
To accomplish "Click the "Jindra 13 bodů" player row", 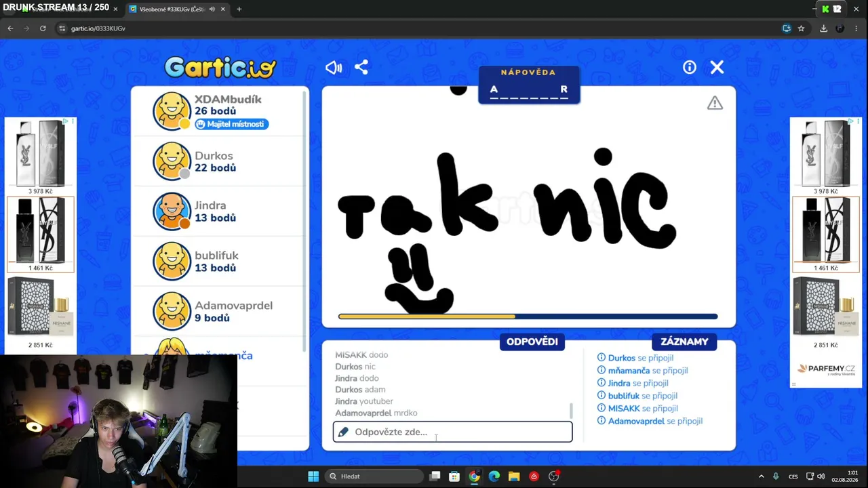I will point(219,211).
